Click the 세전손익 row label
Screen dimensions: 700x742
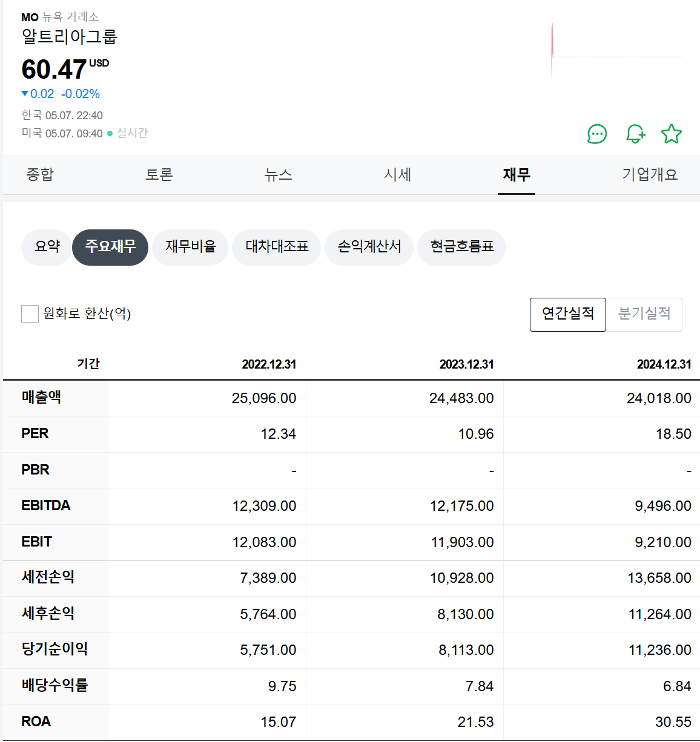(48, 577)
